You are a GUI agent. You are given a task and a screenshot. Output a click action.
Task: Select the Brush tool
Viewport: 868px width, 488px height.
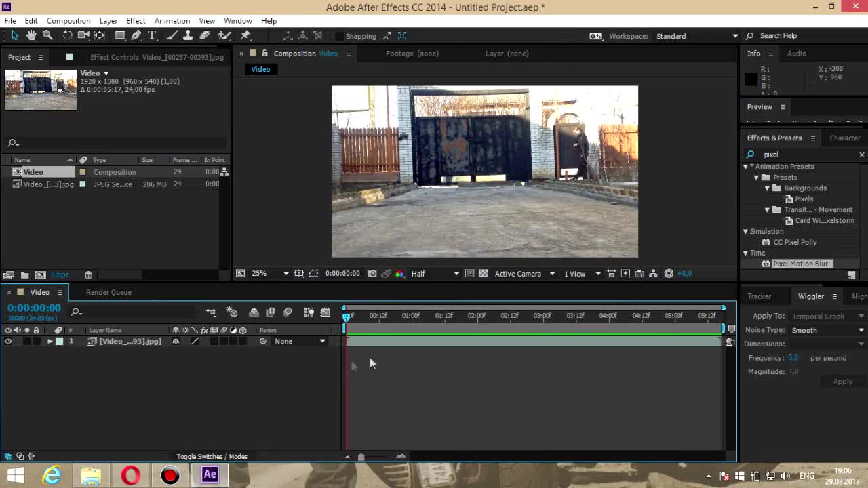pos(172,35)
